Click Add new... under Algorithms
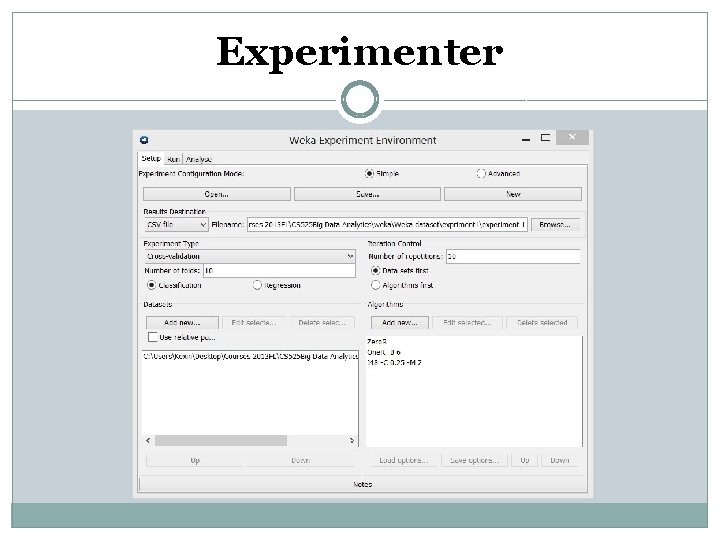The height and width of the screenshot is (540, 720). [x=400, y=323]
